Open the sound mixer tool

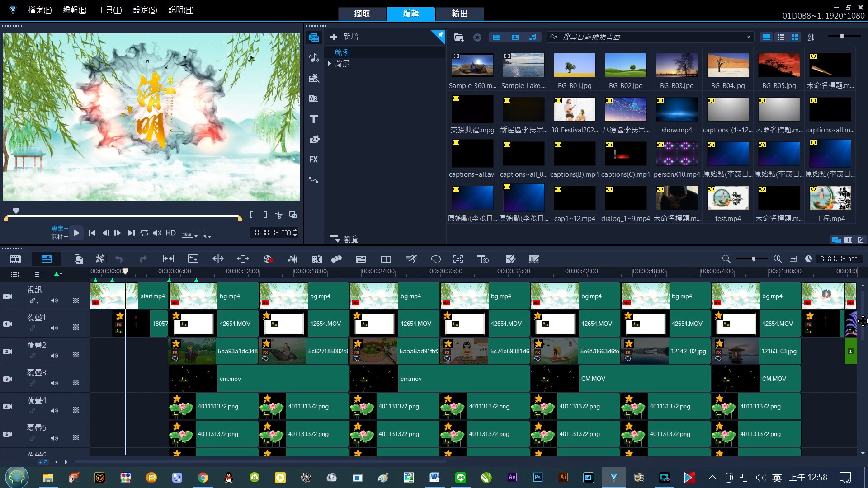[292, 259]
